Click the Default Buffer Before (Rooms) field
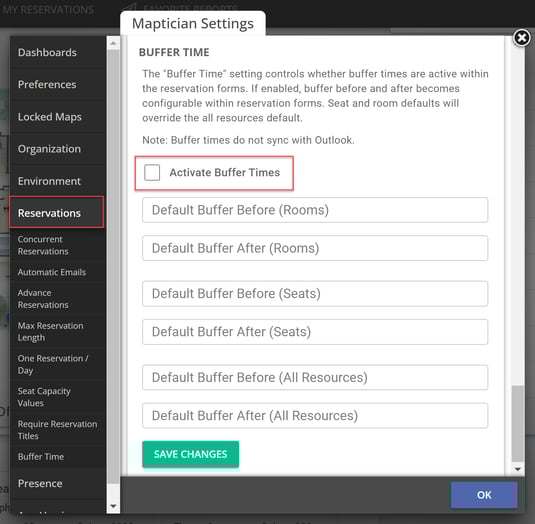 (x=315, y=210)
